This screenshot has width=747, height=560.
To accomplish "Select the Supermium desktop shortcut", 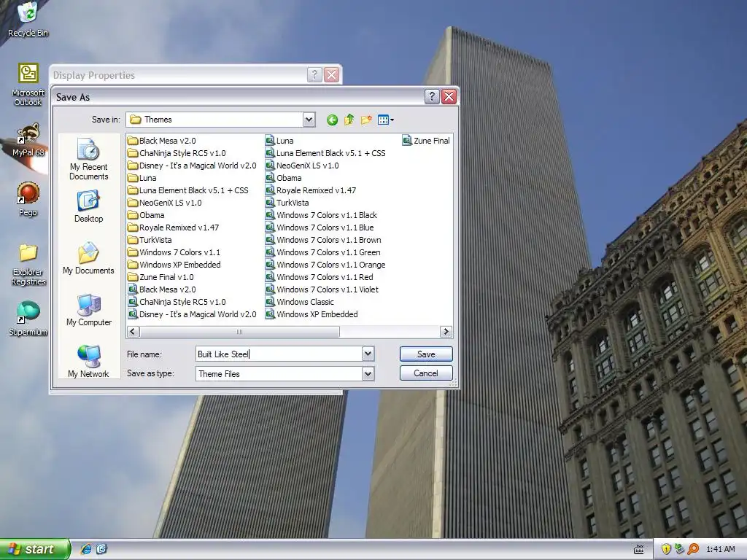I will pyautogui.click(x=28, y=318).
